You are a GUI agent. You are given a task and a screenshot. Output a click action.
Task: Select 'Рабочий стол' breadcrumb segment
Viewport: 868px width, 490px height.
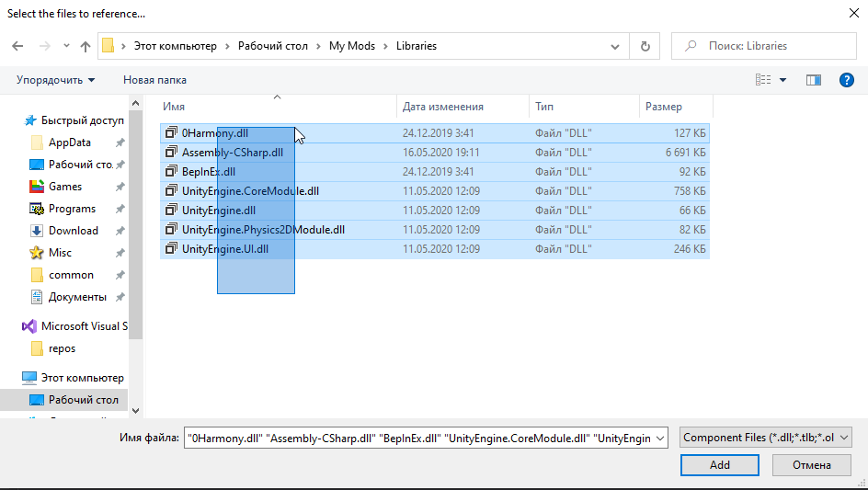[x=273, y=46]
